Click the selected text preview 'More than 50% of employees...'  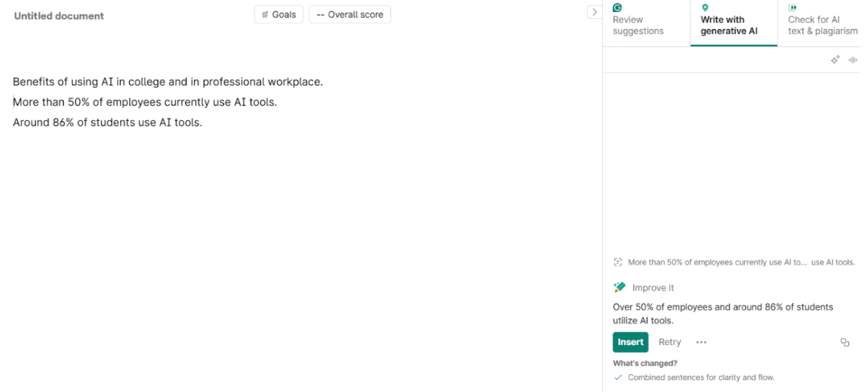(741, 262)
